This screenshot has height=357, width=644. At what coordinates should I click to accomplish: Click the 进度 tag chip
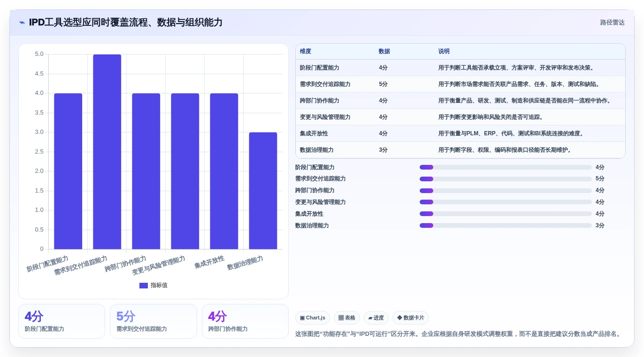(x=376, y=318)
